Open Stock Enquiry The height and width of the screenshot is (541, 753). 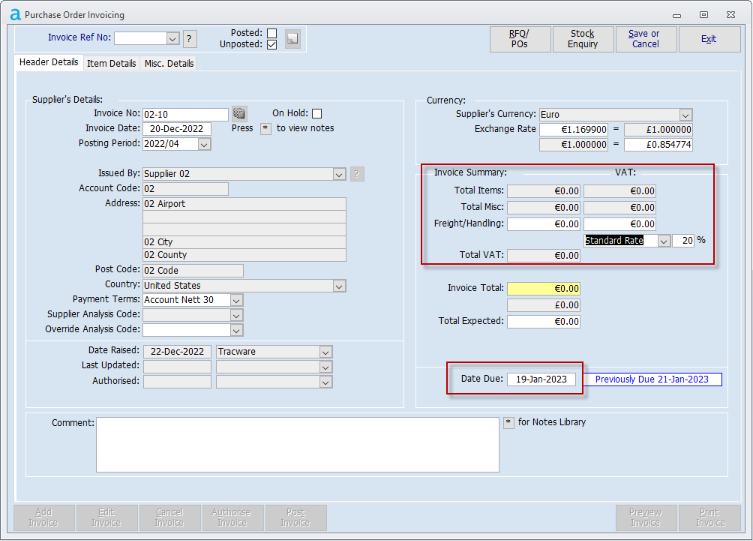point(583,39)
